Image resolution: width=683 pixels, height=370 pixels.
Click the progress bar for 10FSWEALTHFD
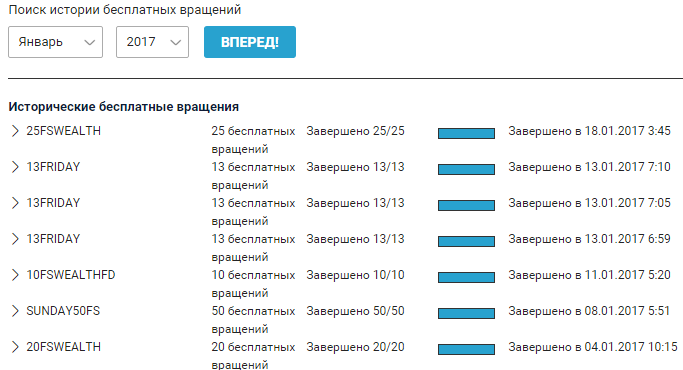coord(467,277)
